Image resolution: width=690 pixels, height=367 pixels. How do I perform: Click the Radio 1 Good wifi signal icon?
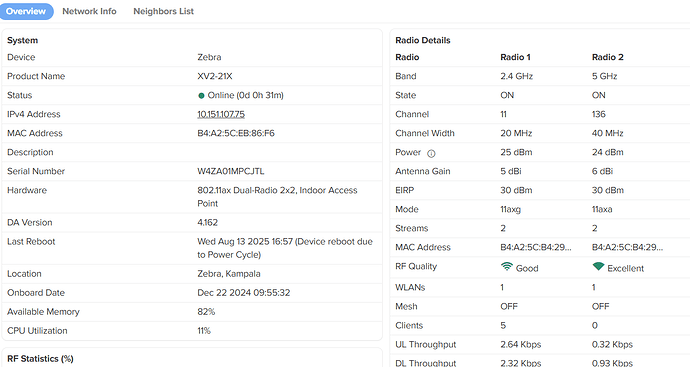click(507, 267)
